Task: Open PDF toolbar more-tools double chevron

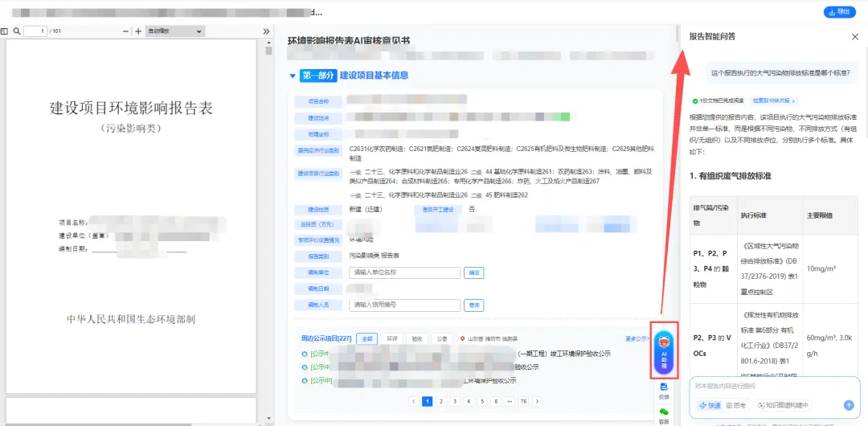Action: [266, 31]
